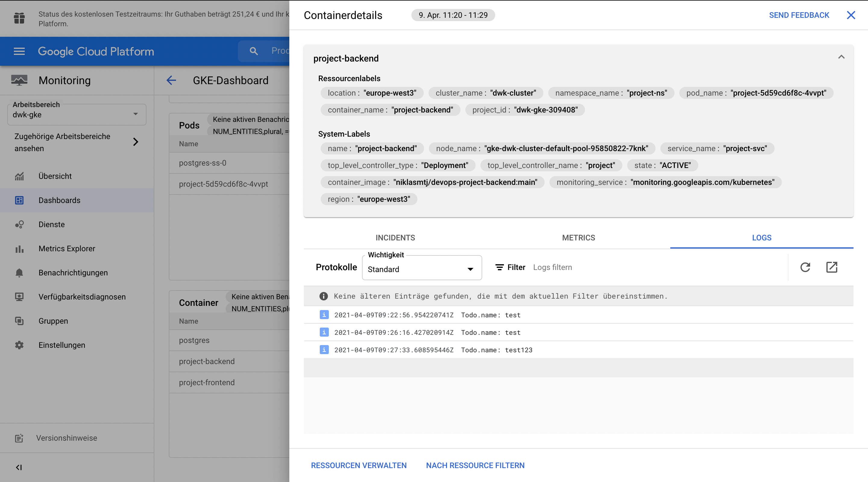Open the Arbeitsbereich dwk-gke dropdown

coord(77,114)
